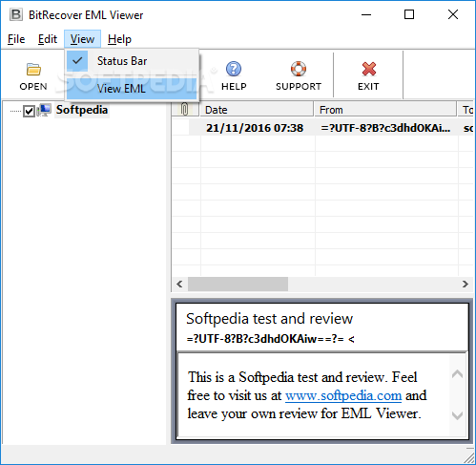
Task: Toggle the Status Bar menu option
Action: [132, 61]
